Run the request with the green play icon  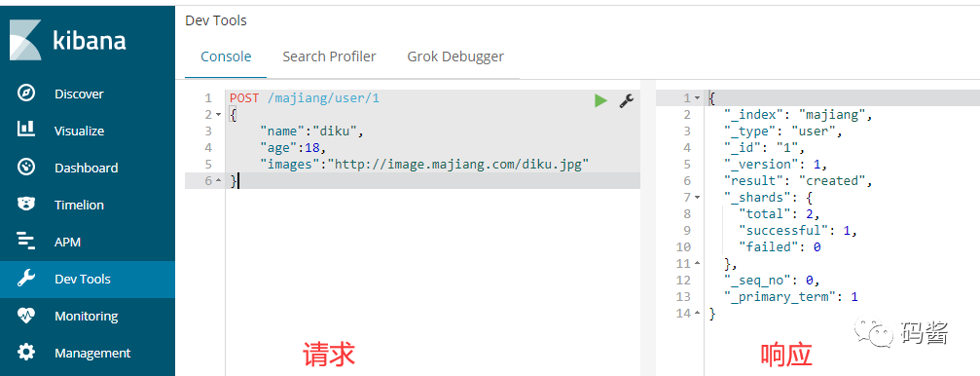(x=600, y=100)
